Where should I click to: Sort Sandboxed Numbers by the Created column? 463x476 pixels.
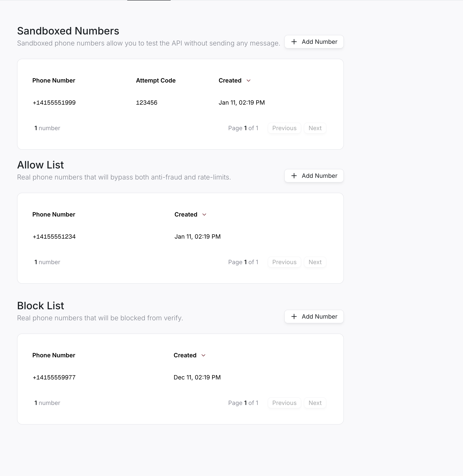pyautogui.click(x=230, y=80)
